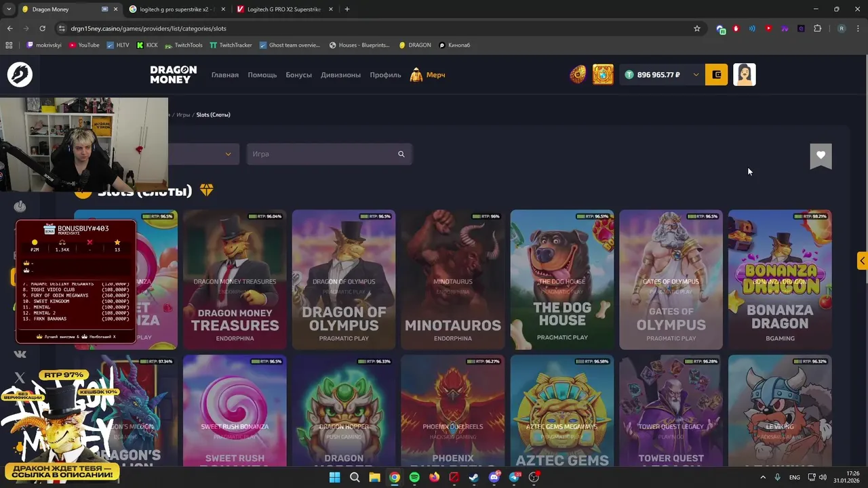Open the Помощь menu item
Viewport: 868px width, 488px height.
(x=262, y=75)
